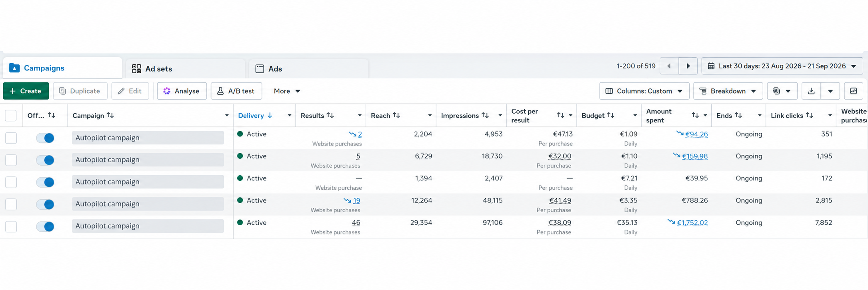
Task: Open the Analyse tool
Action: pos(182,91)
